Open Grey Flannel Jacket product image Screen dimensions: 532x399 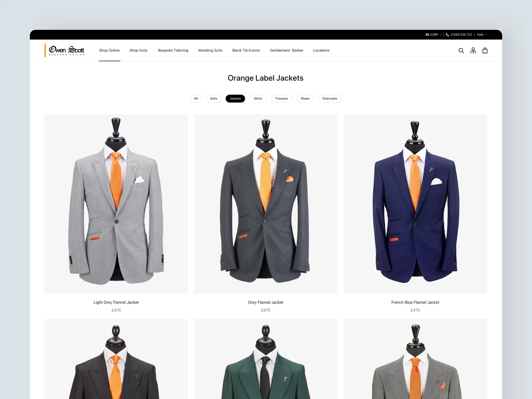pos(266,204)
